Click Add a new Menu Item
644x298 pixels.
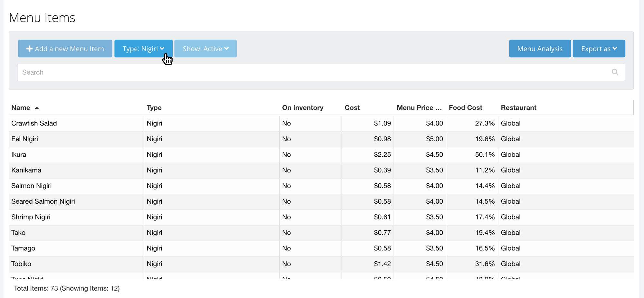tap(65, 48)
